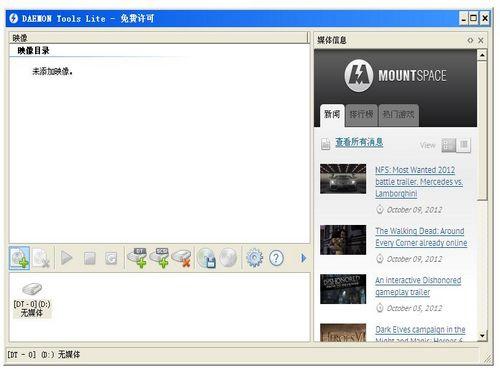
Task: Click the media info scrollbar thumb
Action: 482,131
